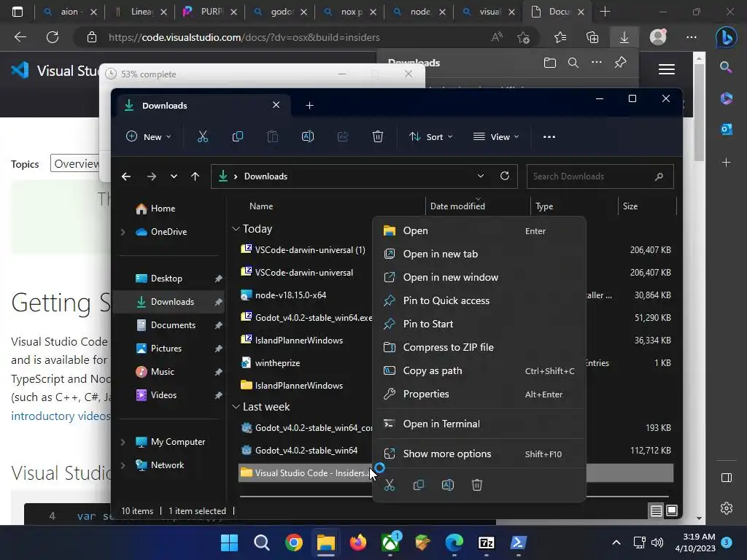The image size is (747, 560).
Task: Open Edge collections icon
Action: [592, 37]
